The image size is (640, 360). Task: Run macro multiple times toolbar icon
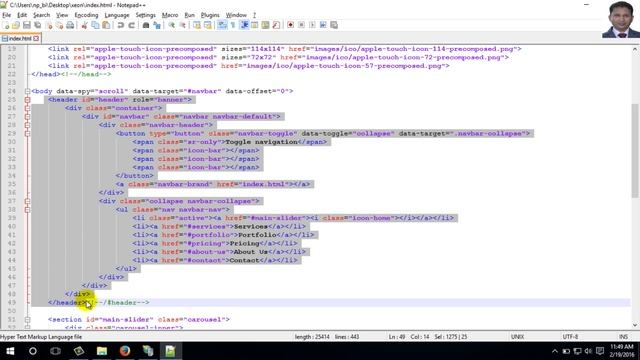[323, 25]
